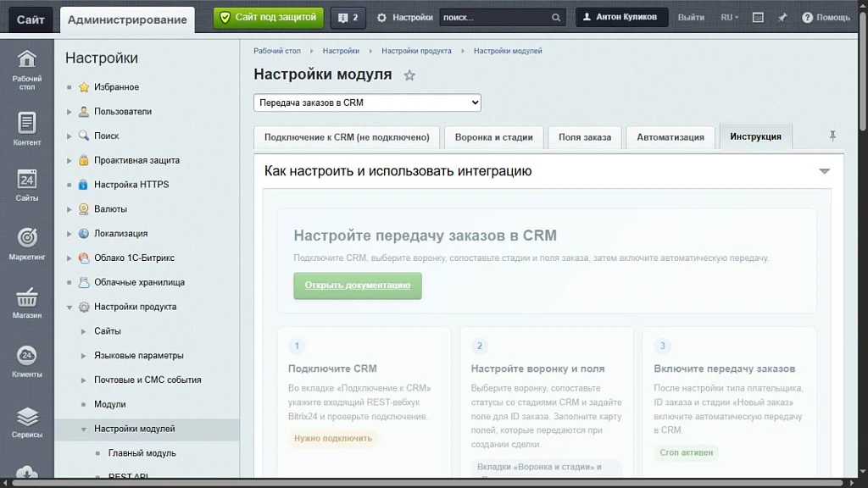Viewport: 868px width, 488px height.
Task: Expand the Поиск tree node
Action: 70,136
